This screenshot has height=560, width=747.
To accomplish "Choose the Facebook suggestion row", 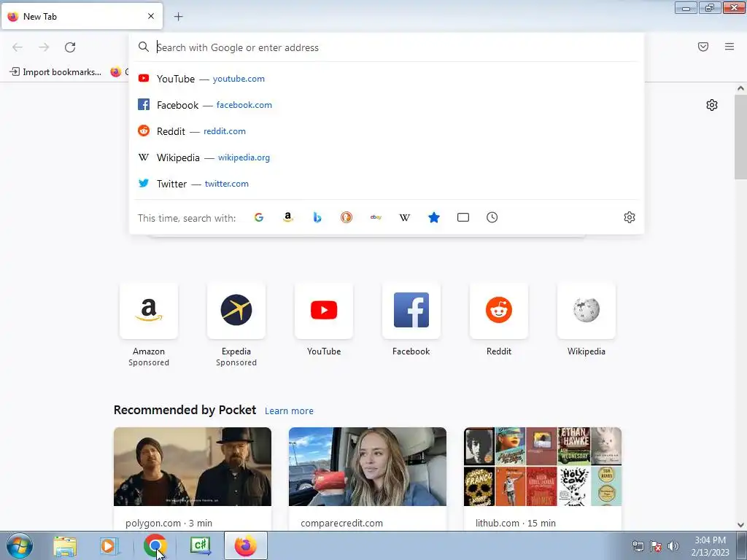I will tap(387, 105).
